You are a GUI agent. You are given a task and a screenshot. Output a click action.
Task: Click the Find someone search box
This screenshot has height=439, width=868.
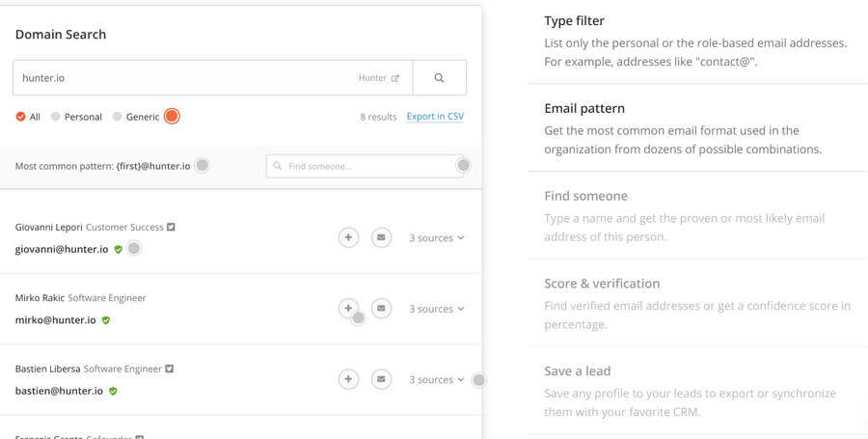(x=365, y=166)
